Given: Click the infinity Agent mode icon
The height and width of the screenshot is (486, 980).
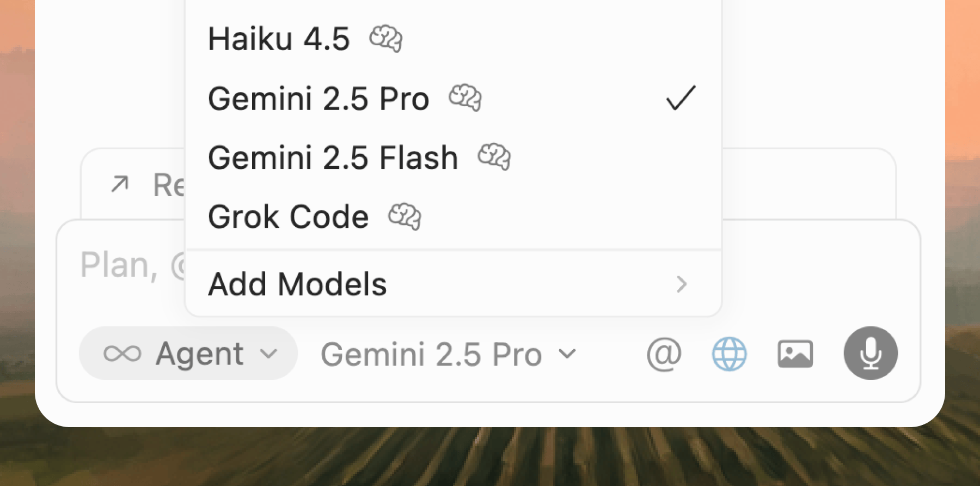Looking at the screenshot, I should click(x=122, y=354).
